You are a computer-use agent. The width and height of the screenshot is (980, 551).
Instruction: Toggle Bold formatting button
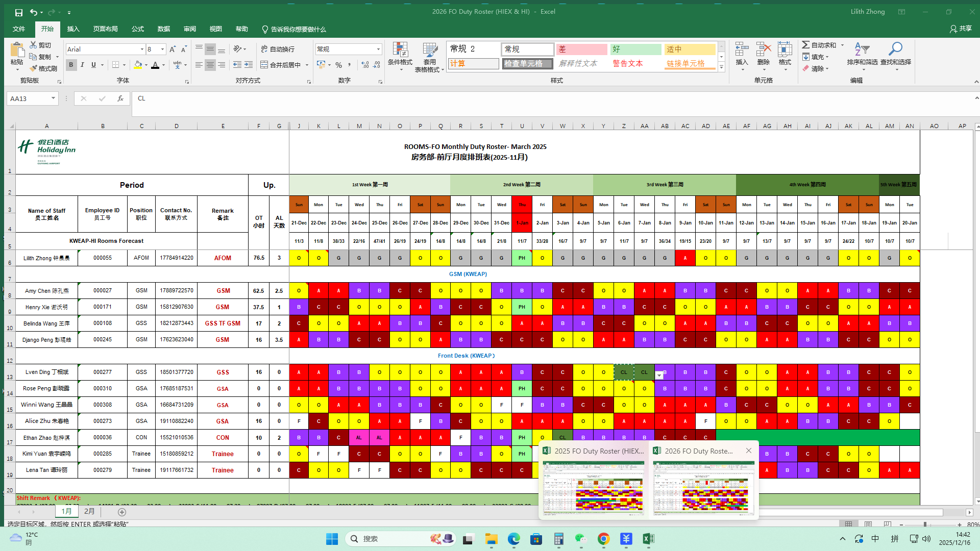[71, 65]
